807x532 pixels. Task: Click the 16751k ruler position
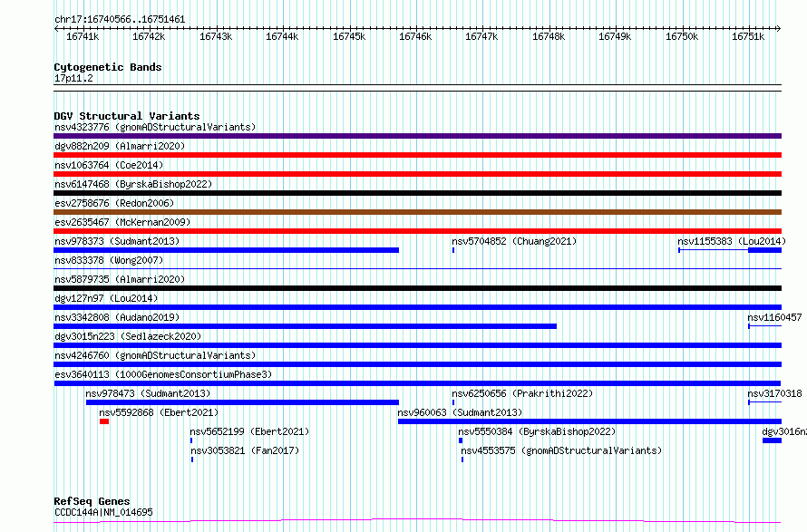pyautogui.click(x=748, y=36)
